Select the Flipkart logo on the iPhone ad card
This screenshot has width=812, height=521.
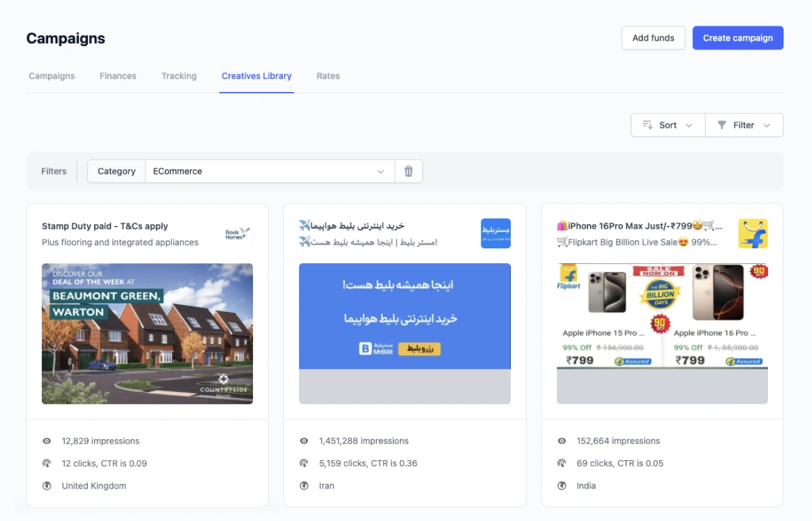point(753,233)
